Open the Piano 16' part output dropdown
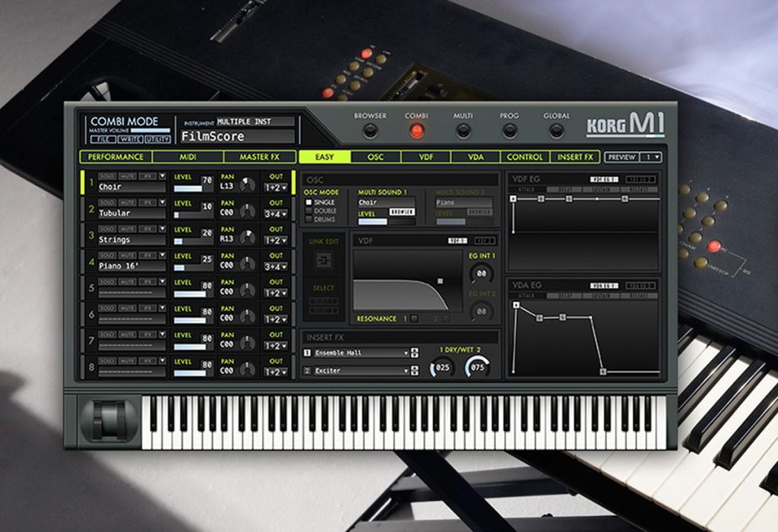The width and height of the screenshot is (778, 532). pos(276,267)
